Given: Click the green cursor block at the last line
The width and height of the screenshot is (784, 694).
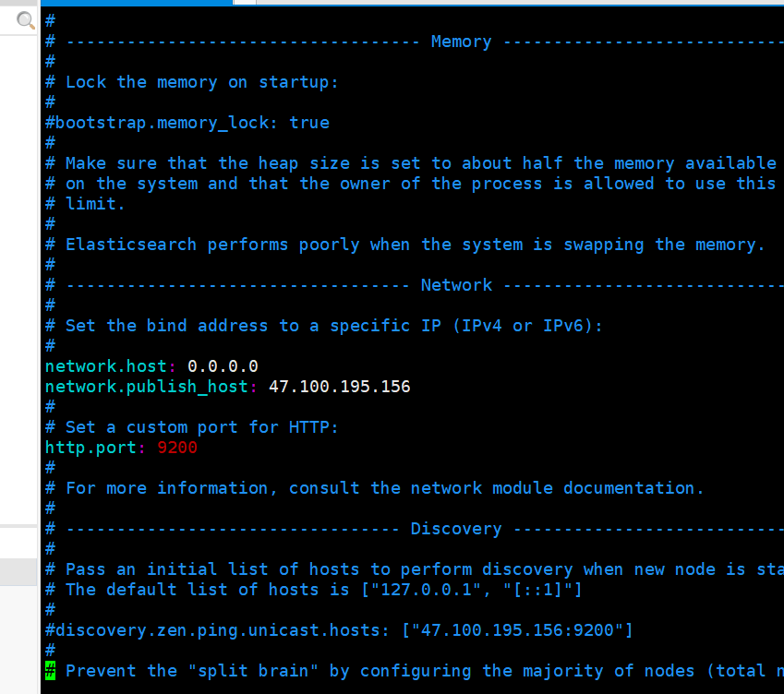Looking at the screenshot, I should coord(50,671).
